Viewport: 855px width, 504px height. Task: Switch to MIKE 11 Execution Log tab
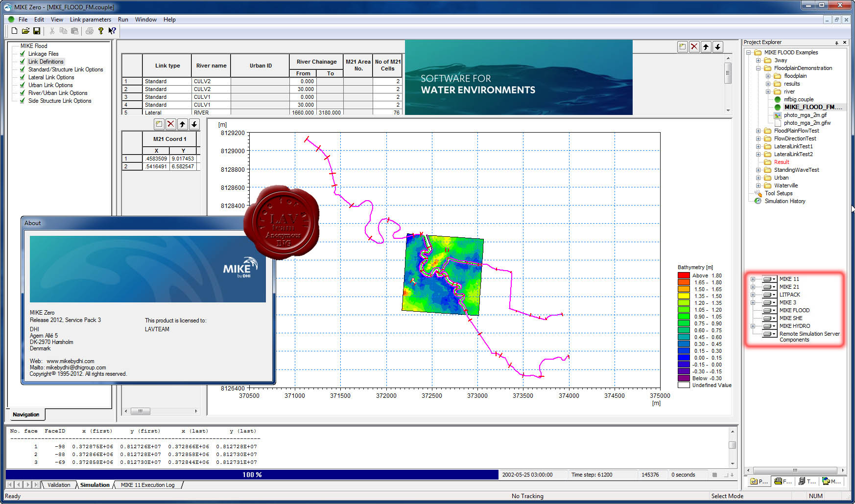147,485
